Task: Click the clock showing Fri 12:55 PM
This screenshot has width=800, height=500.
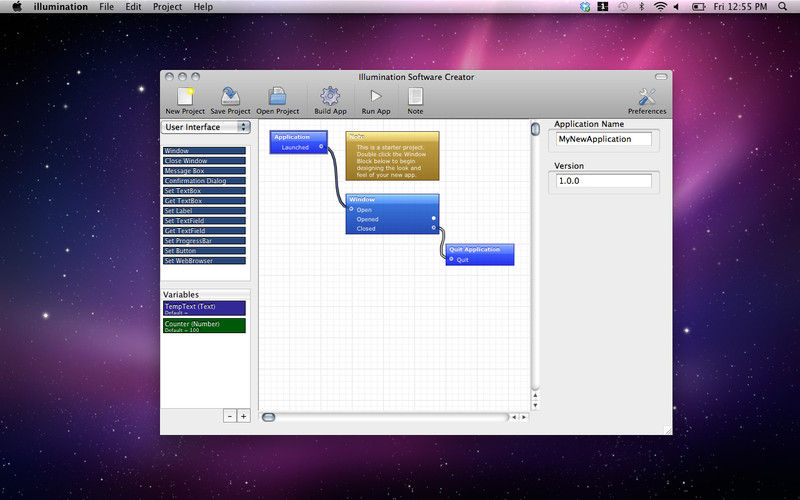Action: 740,7
